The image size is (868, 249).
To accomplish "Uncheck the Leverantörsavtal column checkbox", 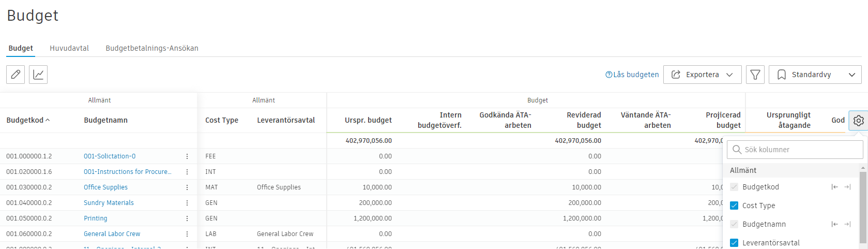I will pyautogui.click(x=734, y=243).
